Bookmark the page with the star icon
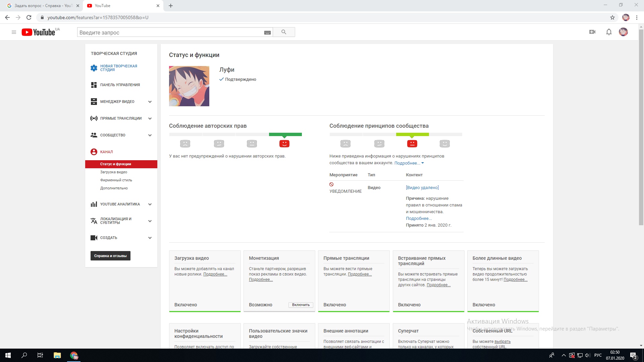The width and height of the screenshot is (644, 362). click(612, 17)
